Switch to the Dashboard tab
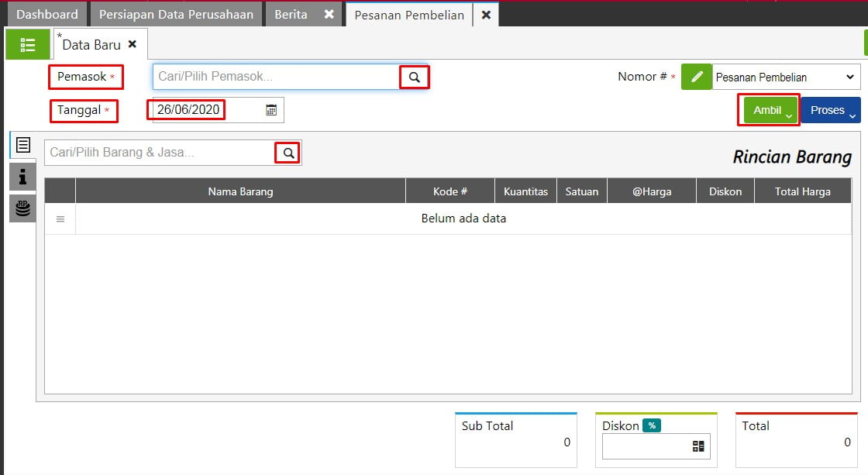Screen dimensions: 868x475 (47, 15)
